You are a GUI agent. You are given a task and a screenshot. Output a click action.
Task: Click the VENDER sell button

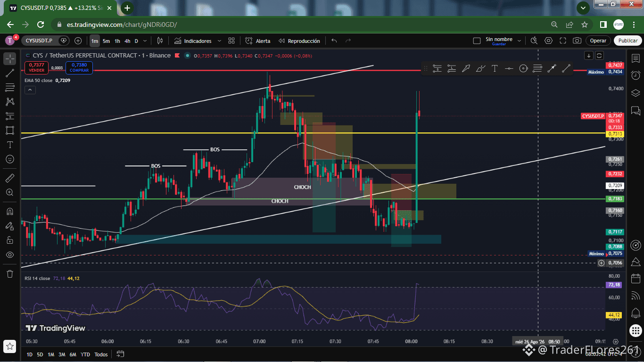[x=36, y=67]
